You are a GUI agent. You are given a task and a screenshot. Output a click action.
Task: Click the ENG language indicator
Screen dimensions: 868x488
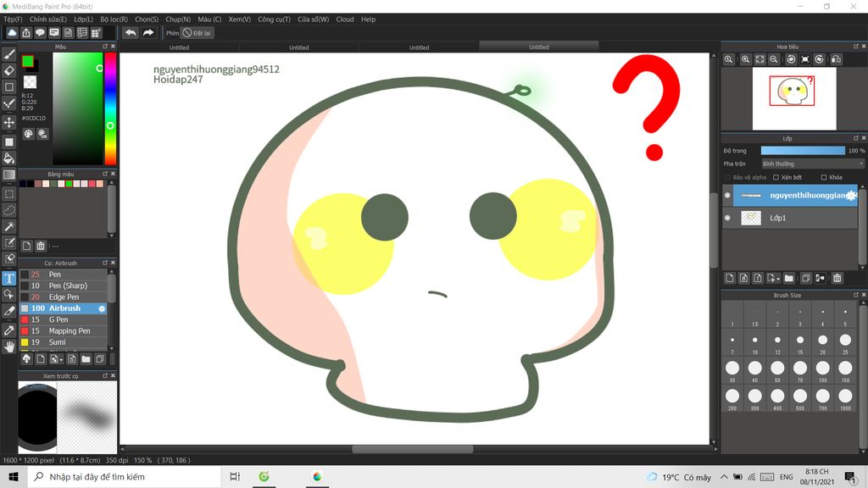pyautogui.click(x=786, y=477)
